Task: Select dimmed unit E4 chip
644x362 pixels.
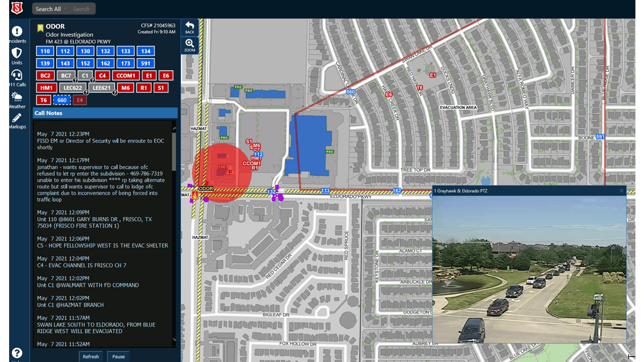Action: pos(79,100)
